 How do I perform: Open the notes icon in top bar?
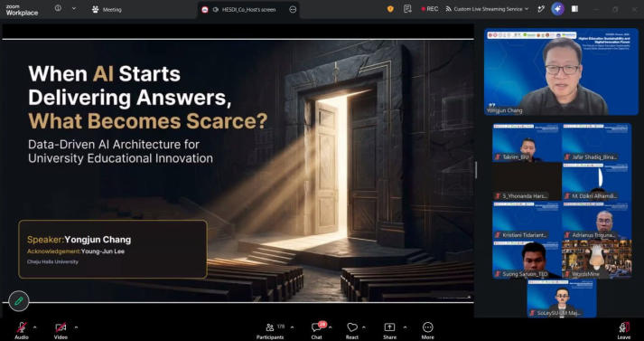pyautogui.click(x=407, y=9)
